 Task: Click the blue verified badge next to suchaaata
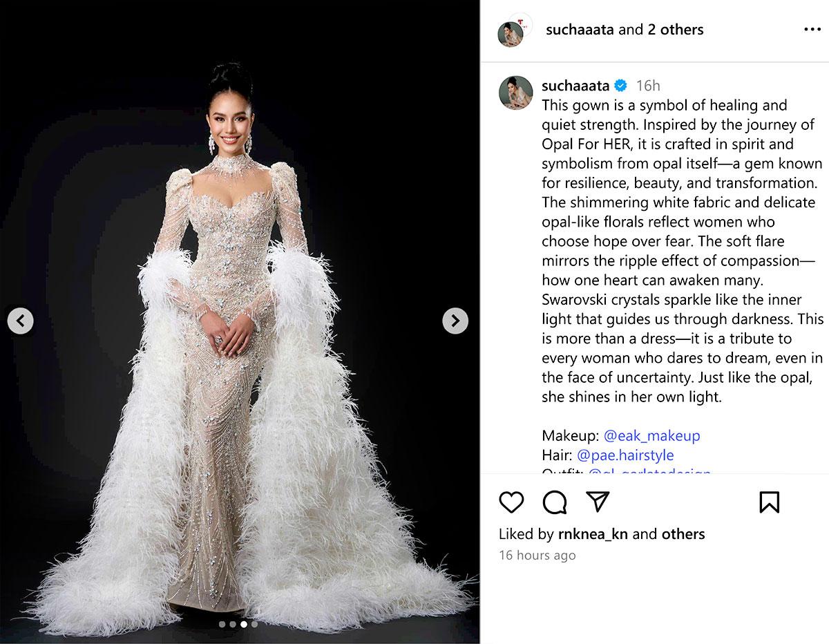[x=620, y=86]
